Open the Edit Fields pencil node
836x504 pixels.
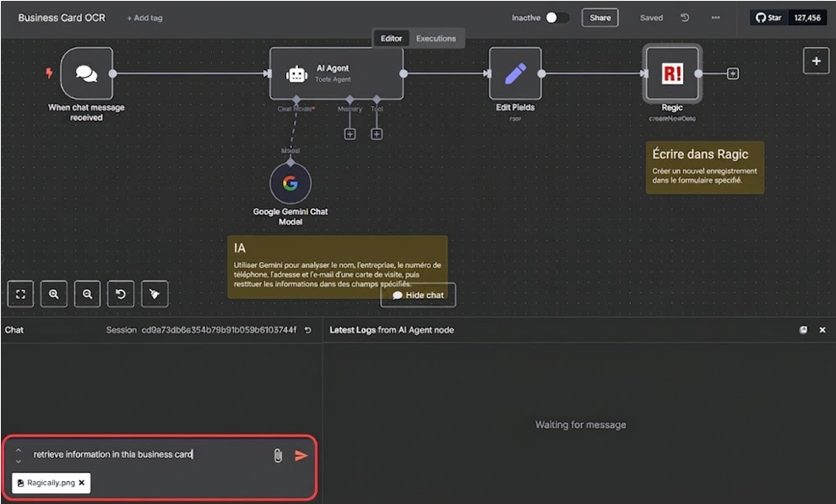515,73
